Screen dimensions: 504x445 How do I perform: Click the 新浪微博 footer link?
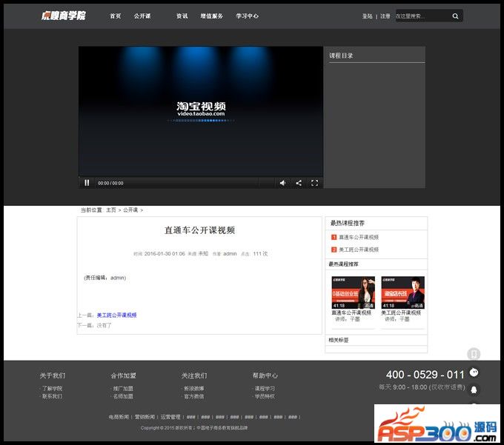(194, 389)
